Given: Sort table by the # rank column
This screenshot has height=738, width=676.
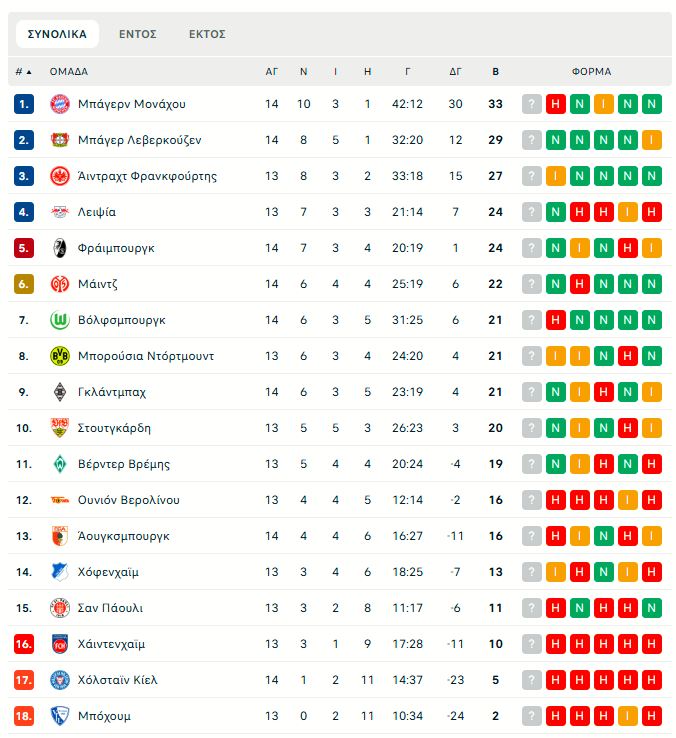Looking at the screenshot, I should tap(23, 72).
